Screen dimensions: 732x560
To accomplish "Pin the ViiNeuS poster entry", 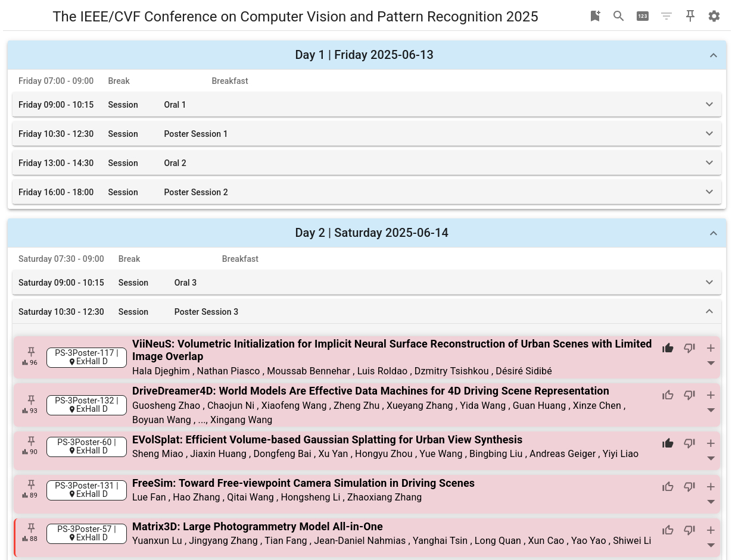I will pyautogui.click(x=32, y=352).
